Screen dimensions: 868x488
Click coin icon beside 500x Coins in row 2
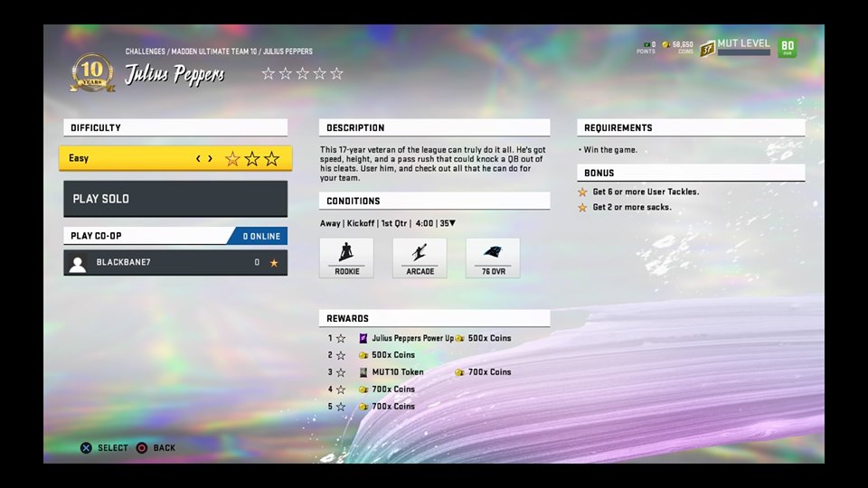click(363, 355)
